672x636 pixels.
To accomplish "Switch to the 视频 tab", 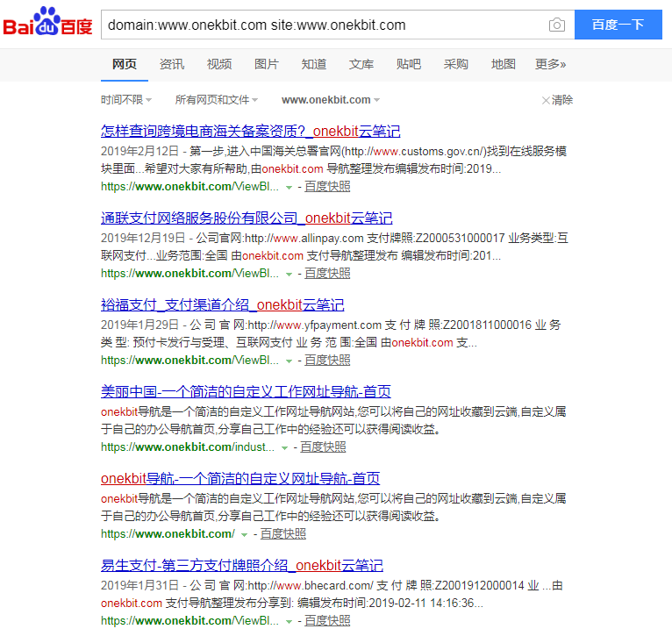I will coord(219,64).
